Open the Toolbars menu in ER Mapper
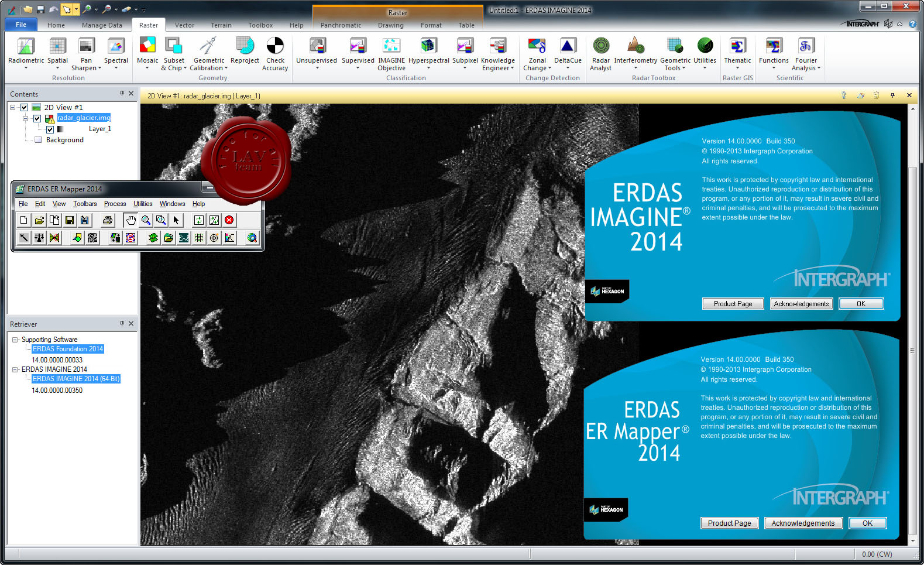Viewport: 924px width, 565px height. 85,204
